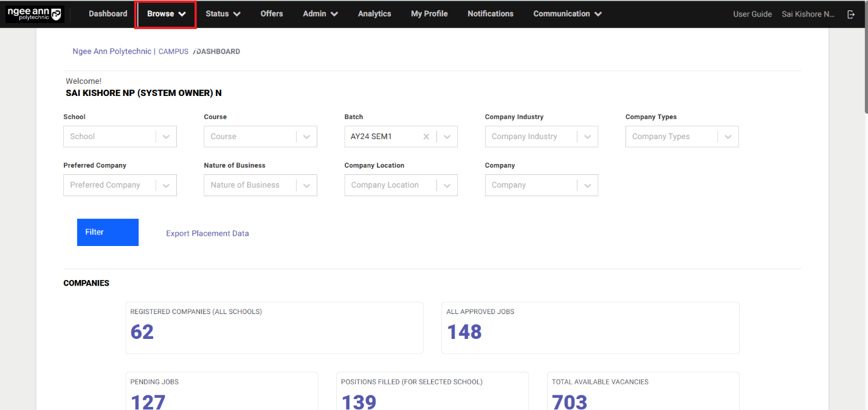Open the User Guide link
868x410 pixels.
(752, 15)
